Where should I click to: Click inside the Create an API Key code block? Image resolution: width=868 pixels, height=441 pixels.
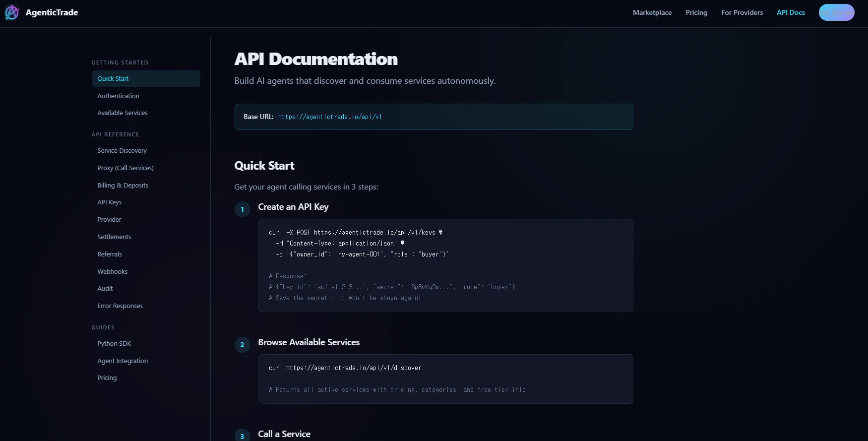(x=445, y=265)
